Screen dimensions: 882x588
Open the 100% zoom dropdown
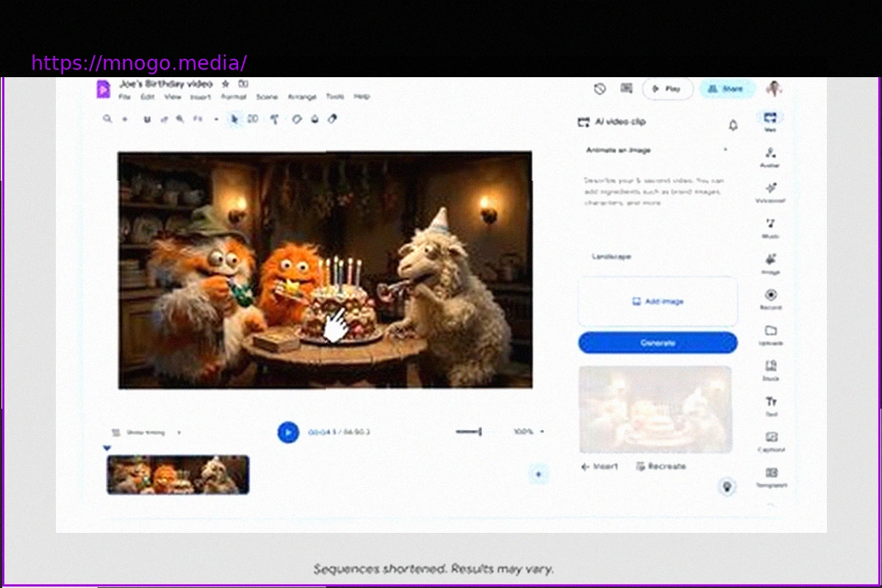[528, 431]
